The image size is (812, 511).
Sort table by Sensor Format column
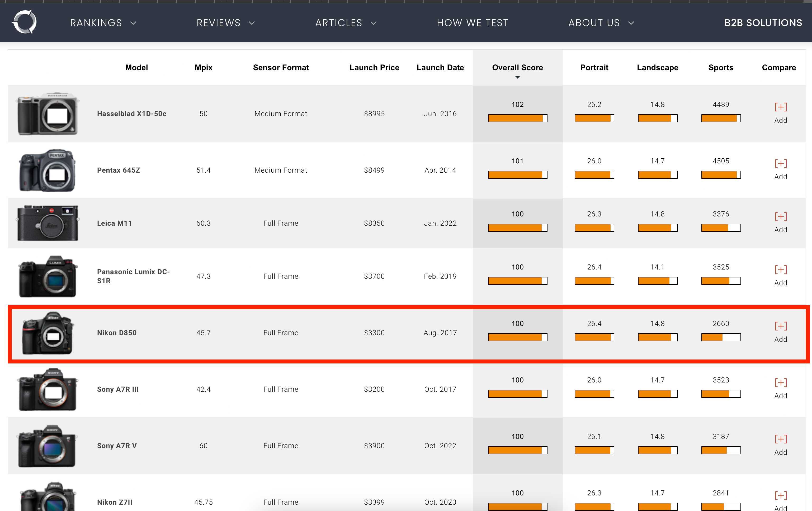281,67
